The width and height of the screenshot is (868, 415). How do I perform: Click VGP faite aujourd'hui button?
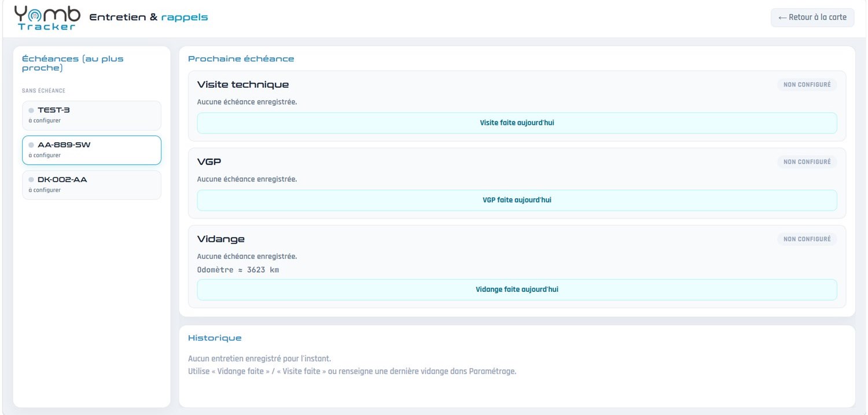coord(517,200)
